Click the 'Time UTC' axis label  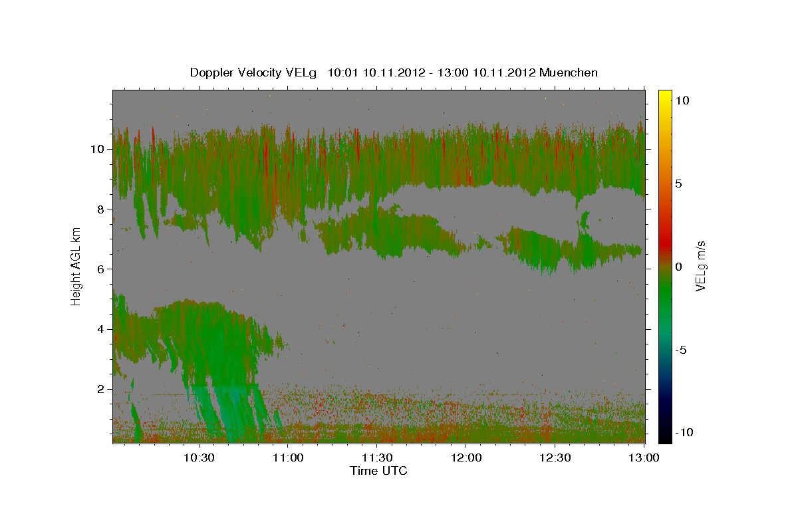point(378,471)
